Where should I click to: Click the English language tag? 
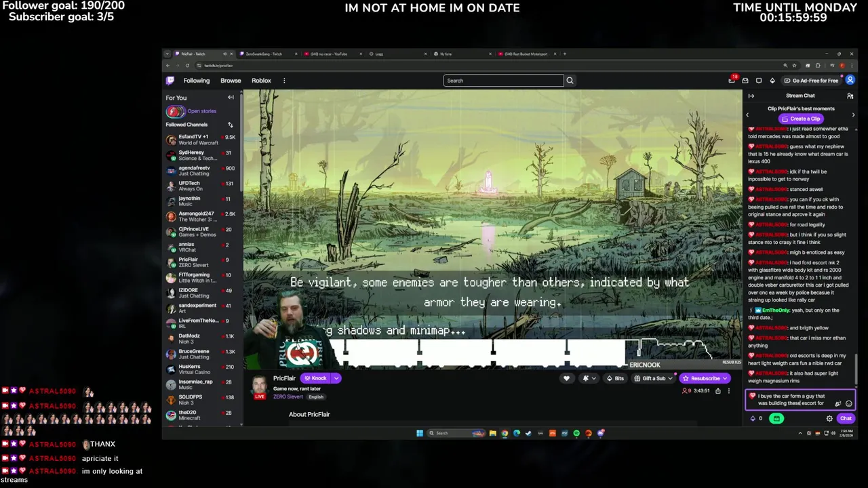[x=316, y=396]
